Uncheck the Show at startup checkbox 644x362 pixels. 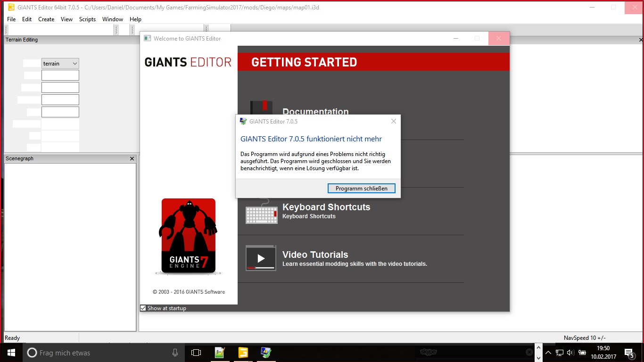(x=143, y=308)
